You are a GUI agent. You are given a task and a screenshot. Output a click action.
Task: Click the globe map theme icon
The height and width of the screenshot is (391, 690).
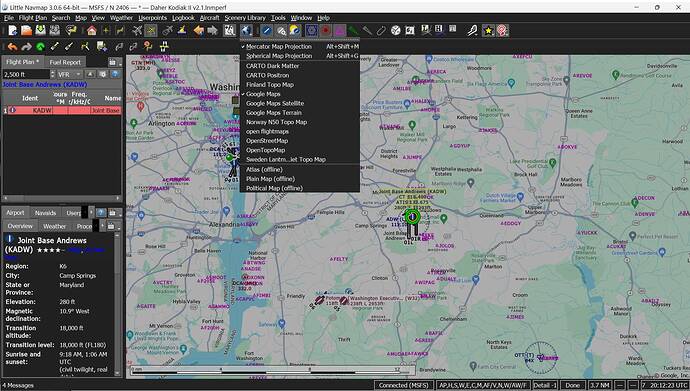pos(246,30)
